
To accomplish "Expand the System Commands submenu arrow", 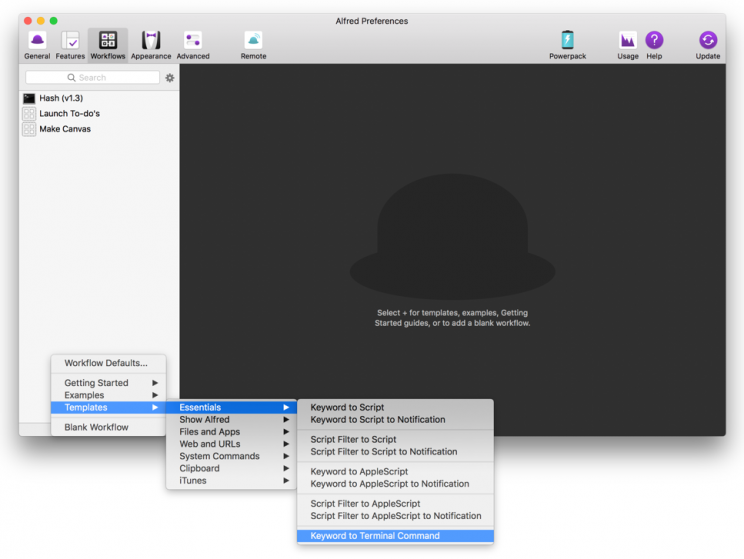I will point(286,456).
